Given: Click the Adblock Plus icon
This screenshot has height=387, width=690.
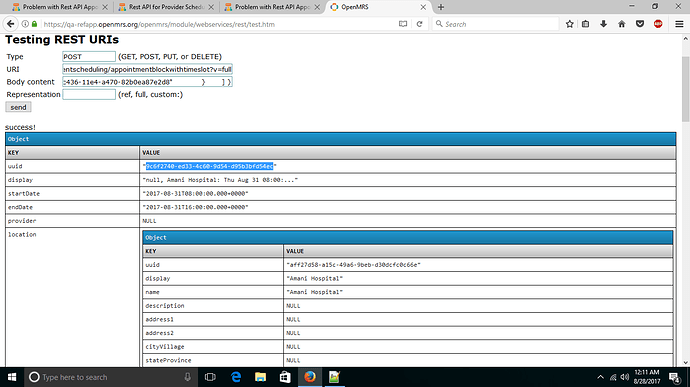Looking at the screenshot, I should 658,24.
